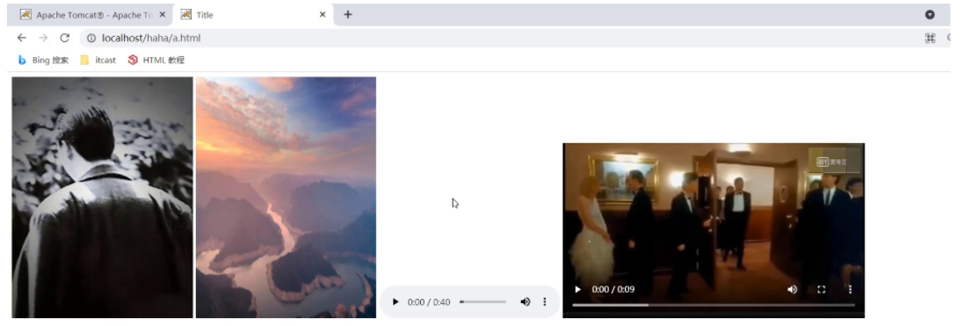
Task: Open the audio player's three-dot options menu
Action: point(544,302)
